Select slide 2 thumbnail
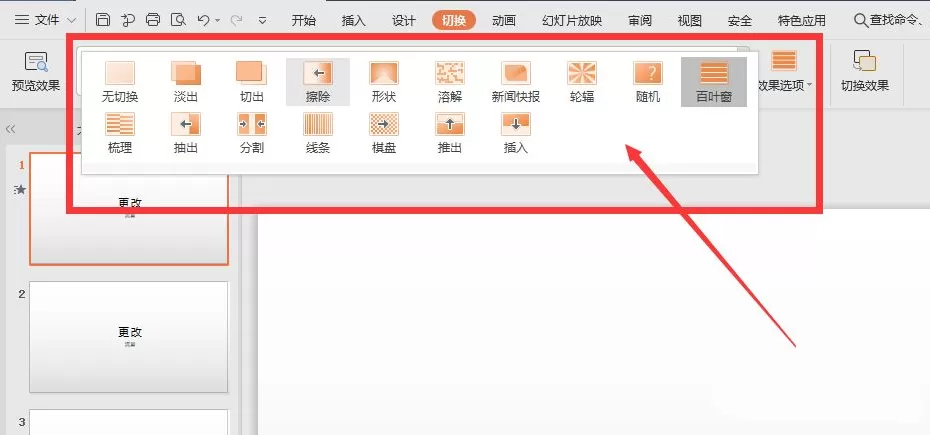Screen dimensions: 930x435 pyautogui.click(x=129, y=336)
